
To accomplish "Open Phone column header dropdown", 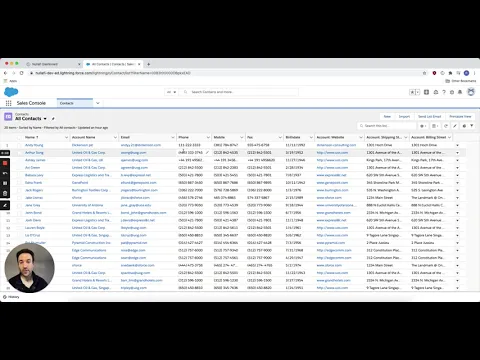I will (208, 137).
